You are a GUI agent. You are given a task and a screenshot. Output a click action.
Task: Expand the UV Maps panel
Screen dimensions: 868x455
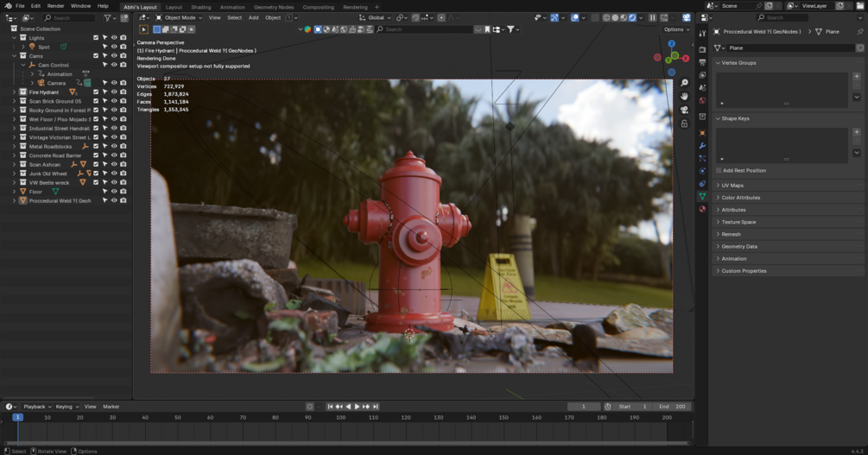tap(732, 186)
